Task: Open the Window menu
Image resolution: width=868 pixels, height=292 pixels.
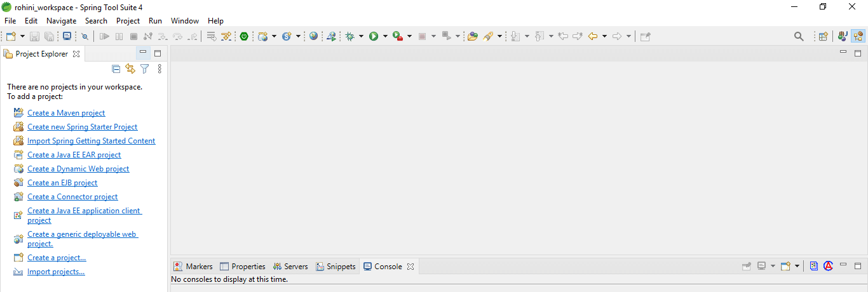Action: click(x=185, y=21)
